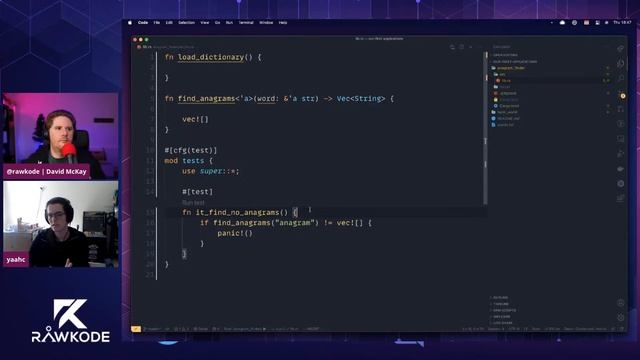Viewport: 640px width, 360px height.
Task: Collapse the anagram_finder folder in Explorer
Action: [510, 68]
